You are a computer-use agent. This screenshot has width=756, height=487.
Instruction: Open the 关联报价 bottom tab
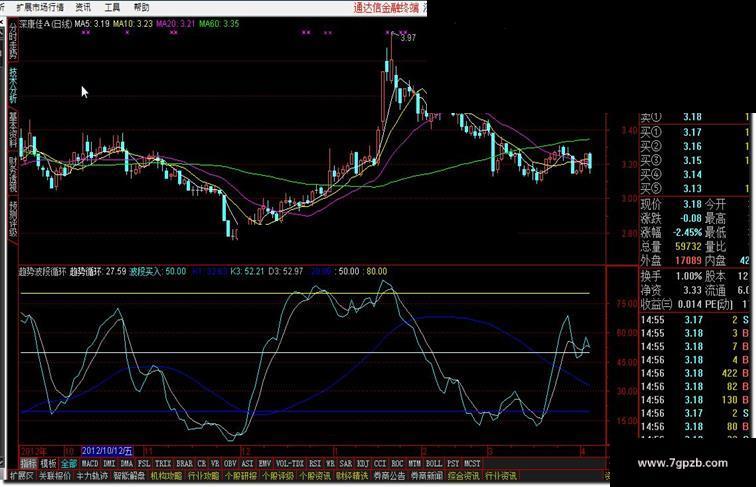[x=54, y=476]
